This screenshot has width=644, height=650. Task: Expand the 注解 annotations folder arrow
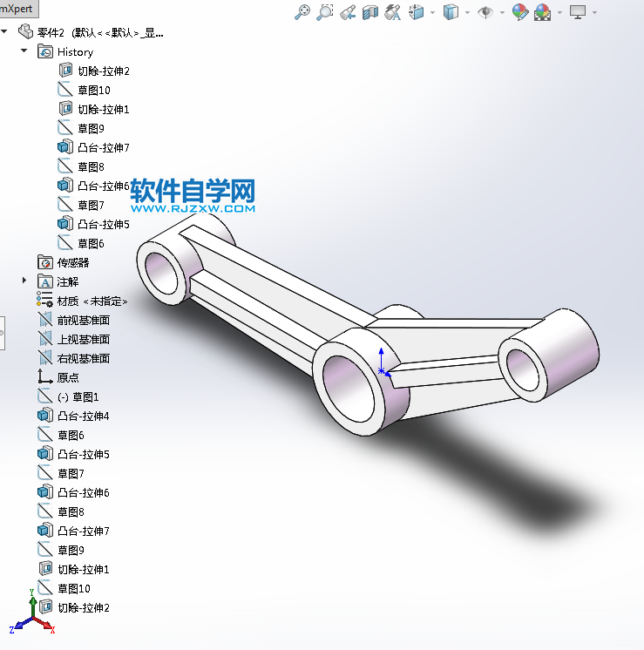24,281
